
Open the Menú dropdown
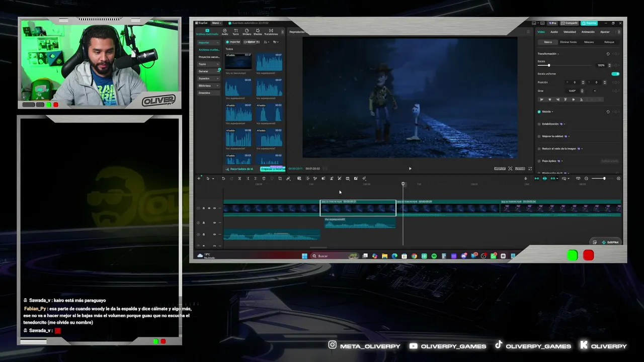click(x=216, y=23)
